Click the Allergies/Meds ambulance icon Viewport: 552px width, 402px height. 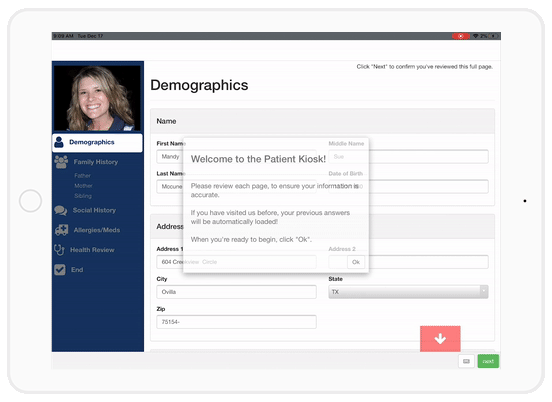click(62, 230)
